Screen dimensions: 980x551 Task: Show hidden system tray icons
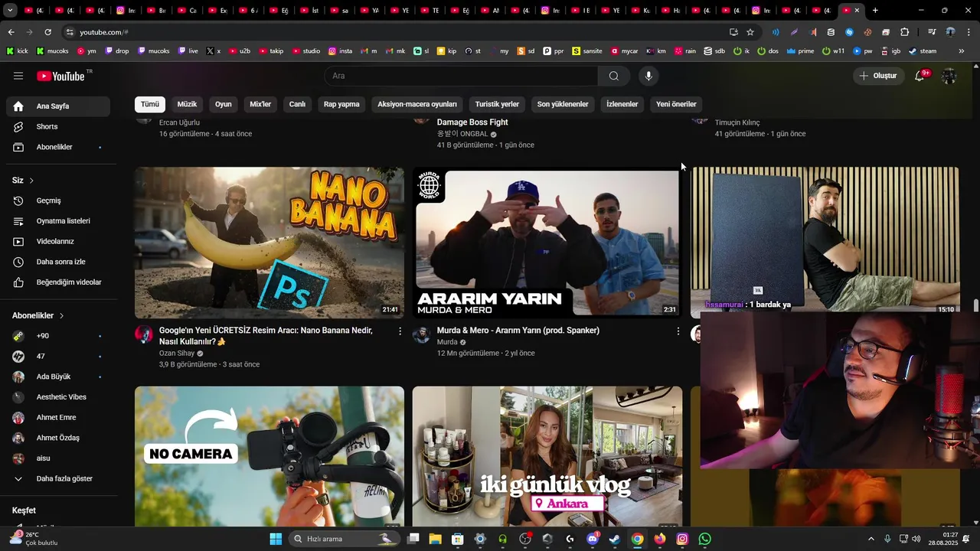tap(871, 539)
